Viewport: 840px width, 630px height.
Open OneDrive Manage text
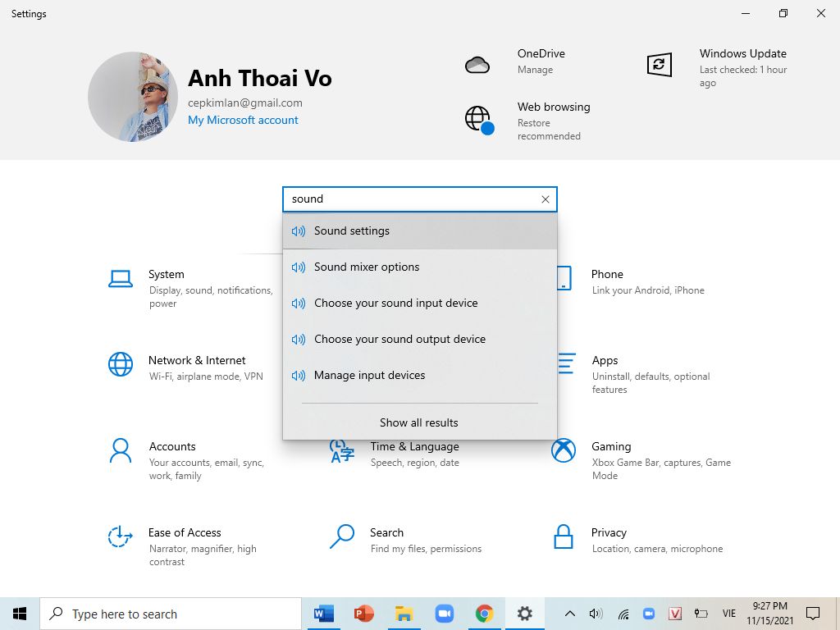point(535,70)
